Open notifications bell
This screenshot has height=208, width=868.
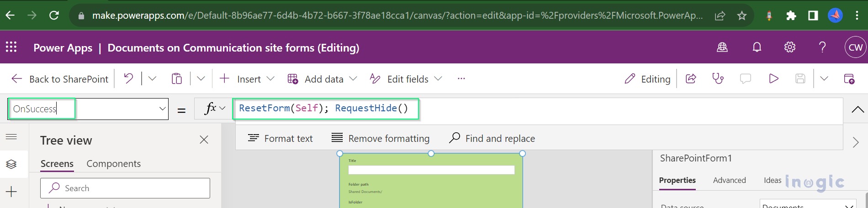tap(757, 47)
